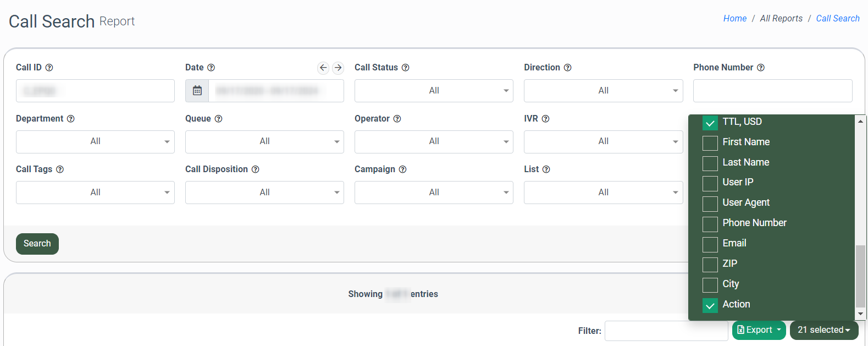Open the 21 selected columns dropdown
Screen dimensions: 868x346
click(x=823, y=330)
